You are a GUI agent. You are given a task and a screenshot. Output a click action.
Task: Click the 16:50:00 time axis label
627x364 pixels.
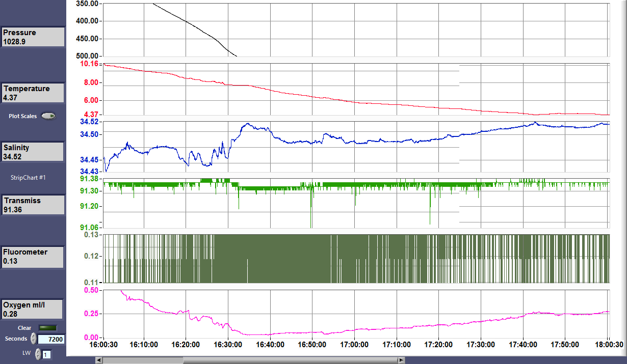tap(312, 345)
